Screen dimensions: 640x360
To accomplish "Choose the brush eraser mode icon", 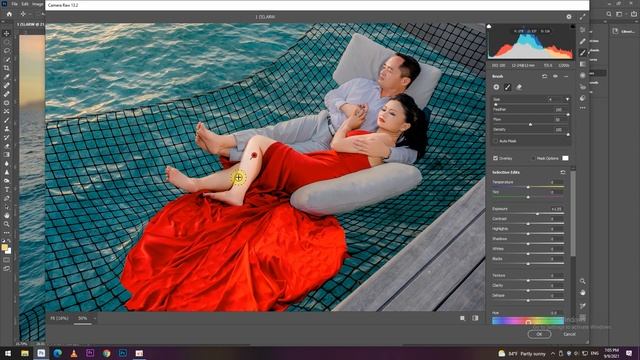I will point(519,87).
